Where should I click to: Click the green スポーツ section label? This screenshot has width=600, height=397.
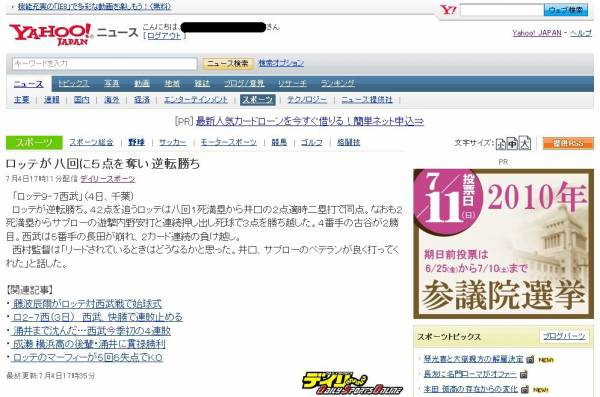coord(34,143)
